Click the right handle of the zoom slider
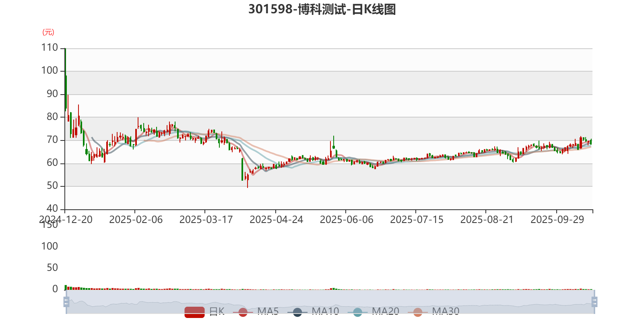The width and height of the screenshot is (644, 322). [x=594, y=302]
